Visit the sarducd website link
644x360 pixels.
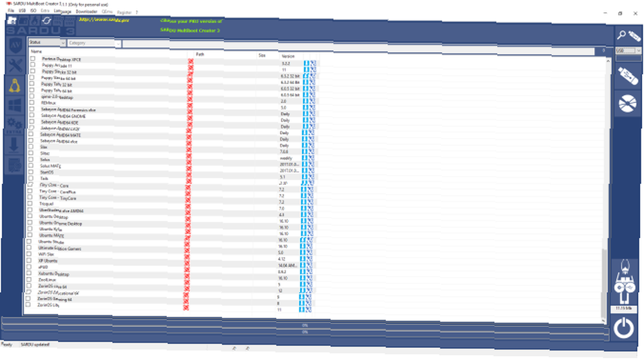[x=104, y=19]
